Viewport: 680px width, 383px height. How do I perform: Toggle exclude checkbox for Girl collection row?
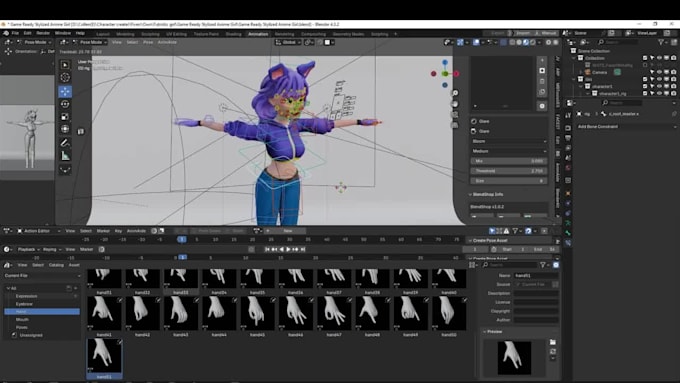(645, 79)
